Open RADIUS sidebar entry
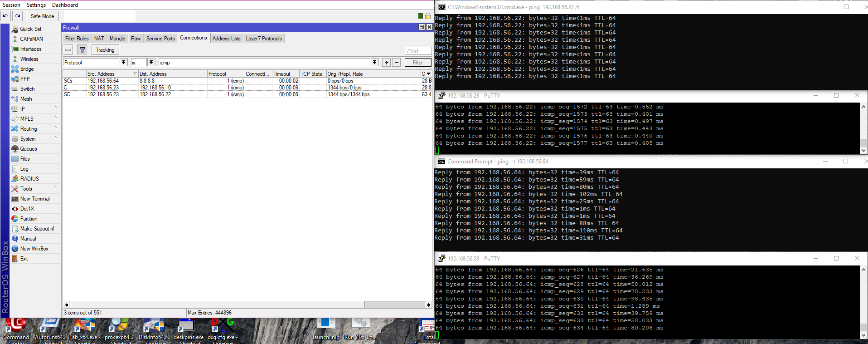 tap(29, 179)
